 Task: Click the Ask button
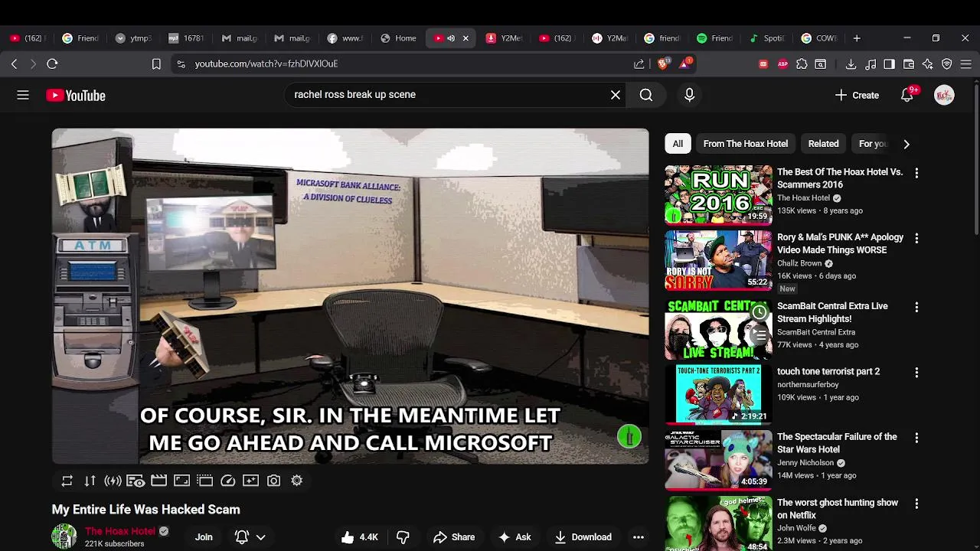click(514, 537)
